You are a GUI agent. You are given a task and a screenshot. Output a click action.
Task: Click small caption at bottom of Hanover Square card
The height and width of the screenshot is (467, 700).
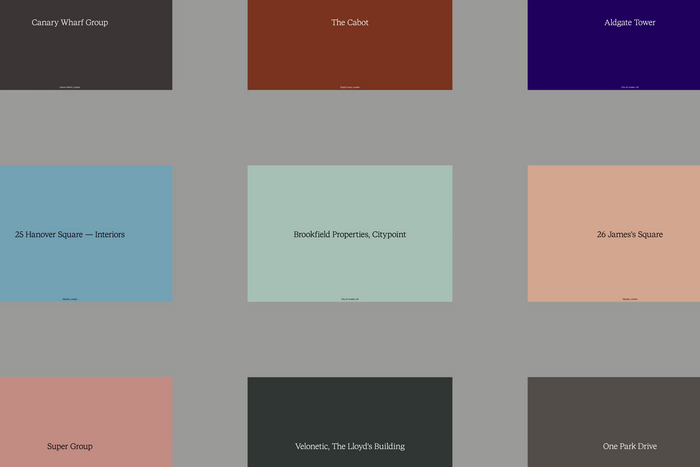(70, 298)
